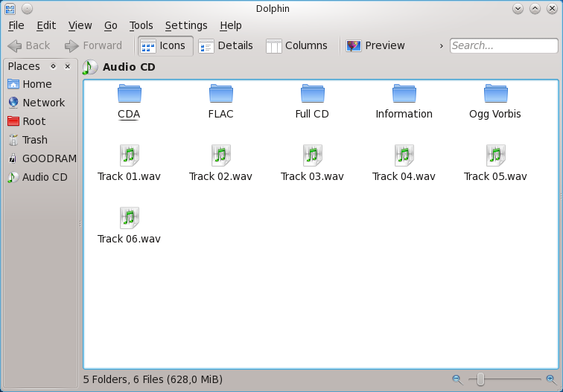Open the FLAC folder icon
The height and width of the screenshot is (392, 563).
221,94
